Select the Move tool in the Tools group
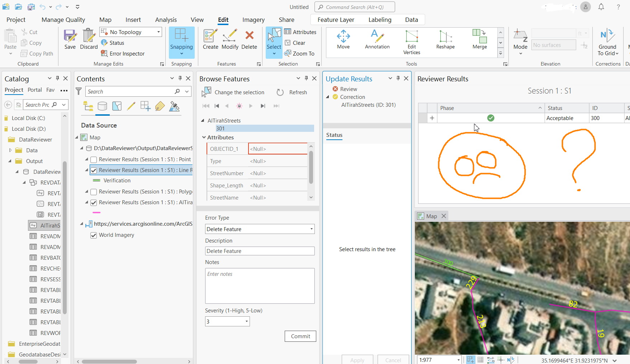 [x=343, y=39]
